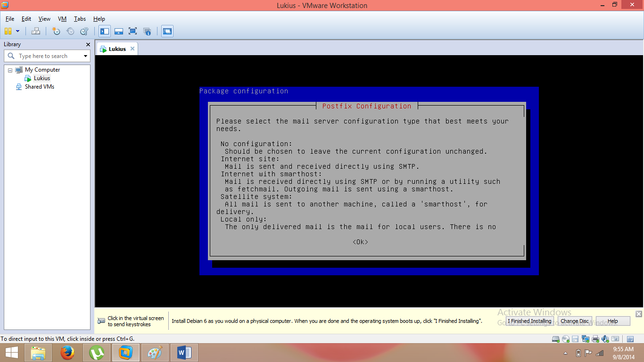
Task: Select the Lukius VM in Library
Action: [41, 78]
